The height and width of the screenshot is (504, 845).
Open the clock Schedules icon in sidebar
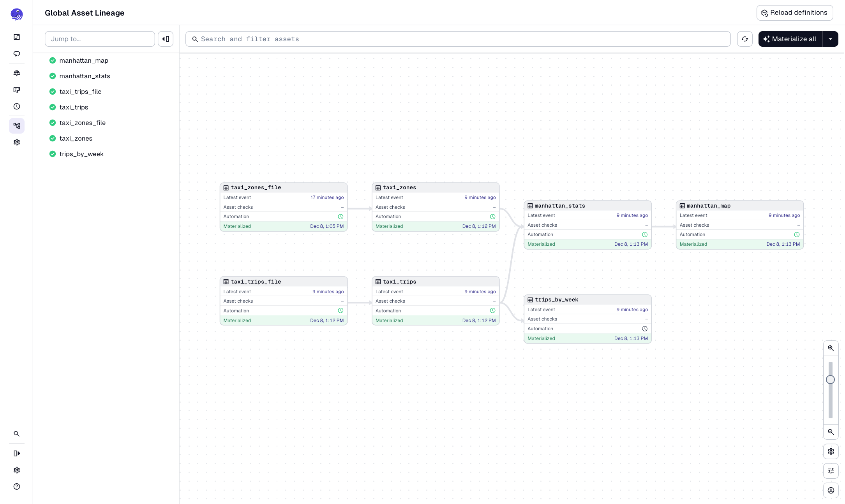(x=17, y=106)
